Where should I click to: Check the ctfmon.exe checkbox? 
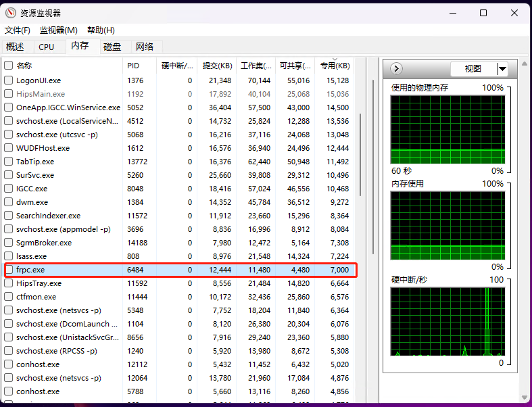[9, 297]
